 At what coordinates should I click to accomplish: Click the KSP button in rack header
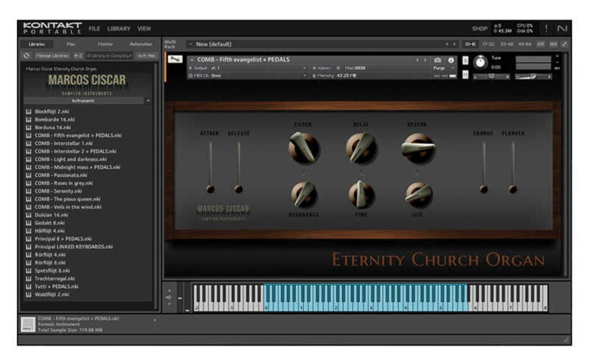tap(541, 44)
